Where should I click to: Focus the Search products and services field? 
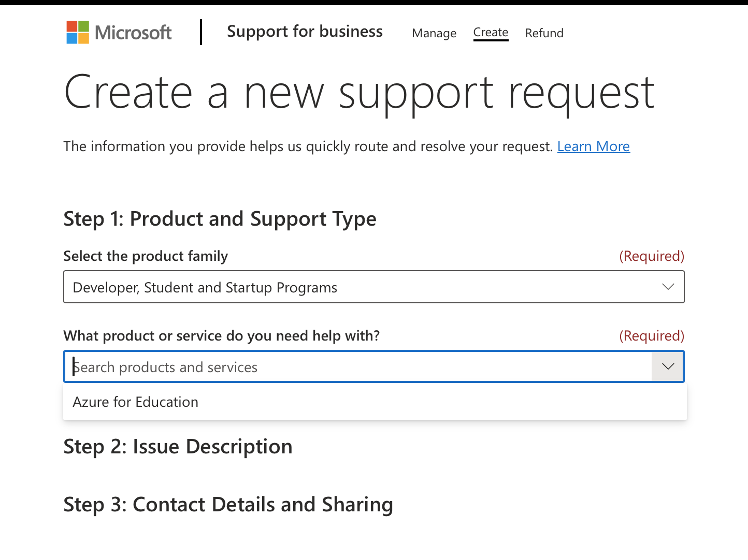coord(357,367)
